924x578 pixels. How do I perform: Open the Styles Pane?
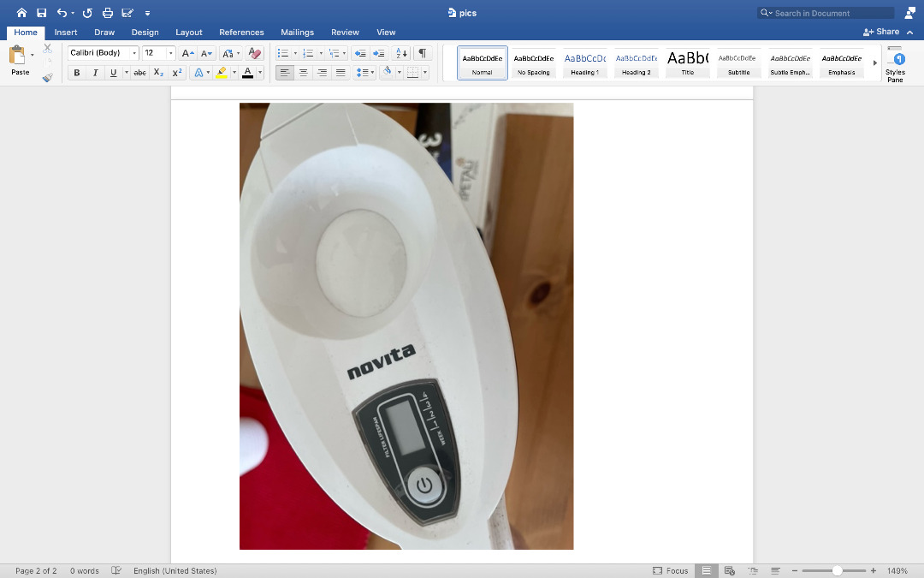895,64
